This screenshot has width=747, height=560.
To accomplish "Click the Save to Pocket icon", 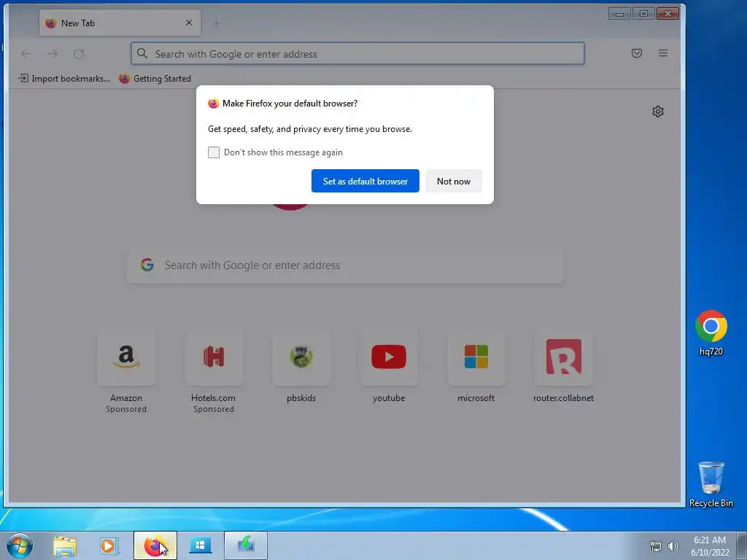I will tap(636, 53).
